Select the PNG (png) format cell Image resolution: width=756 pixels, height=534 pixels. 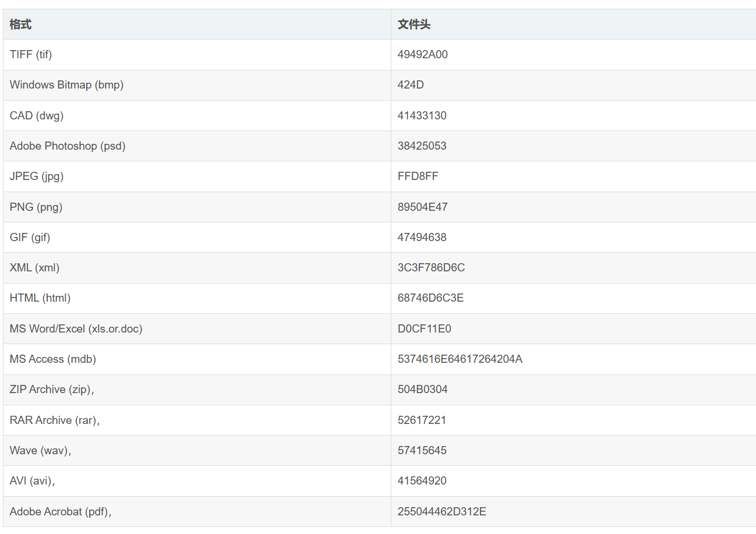click(x=36, y=207)
